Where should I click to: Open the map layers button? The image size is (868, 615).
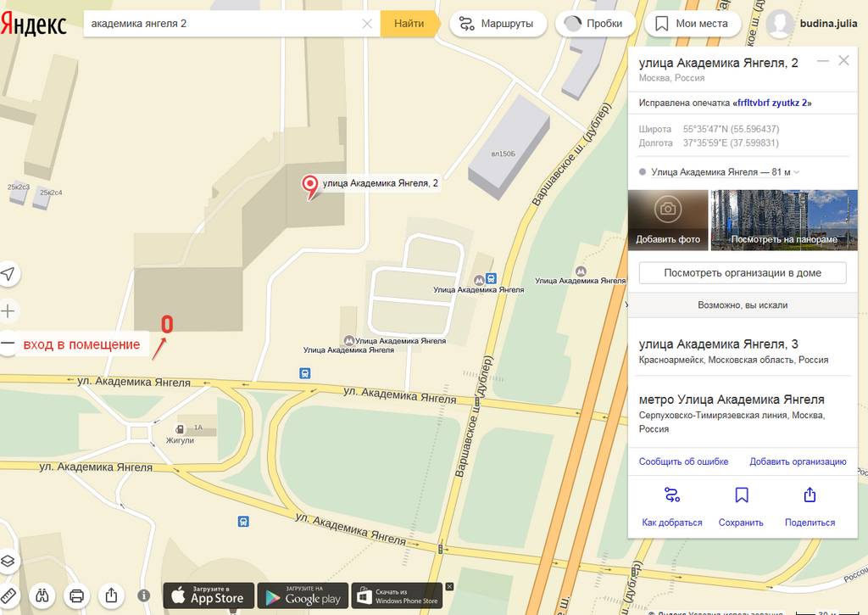click(8, 562)
